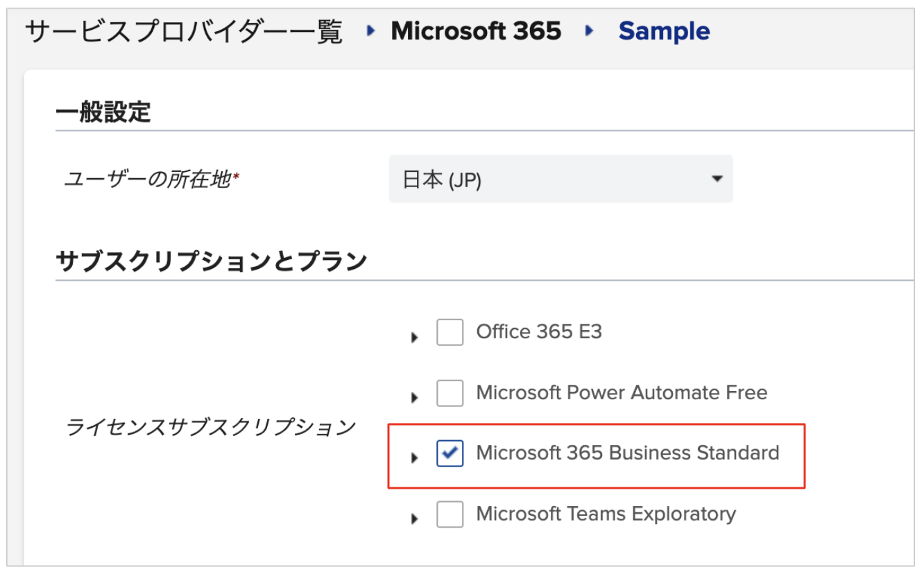Click the Microsoft Teams Exploratory label
Viewport: 924px width, 574px height.
[606, 514]
